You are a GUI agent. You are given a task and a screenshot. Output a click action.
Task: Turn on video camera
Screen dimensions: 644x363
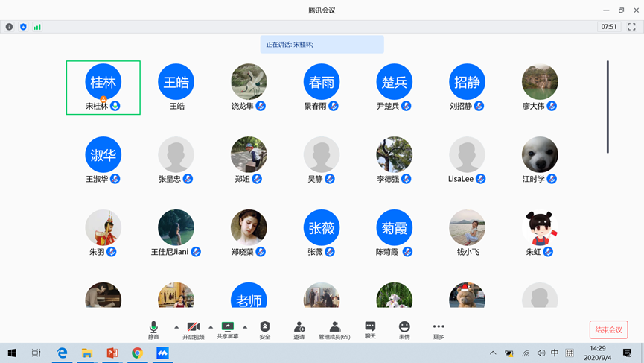(x=193, y=329)
